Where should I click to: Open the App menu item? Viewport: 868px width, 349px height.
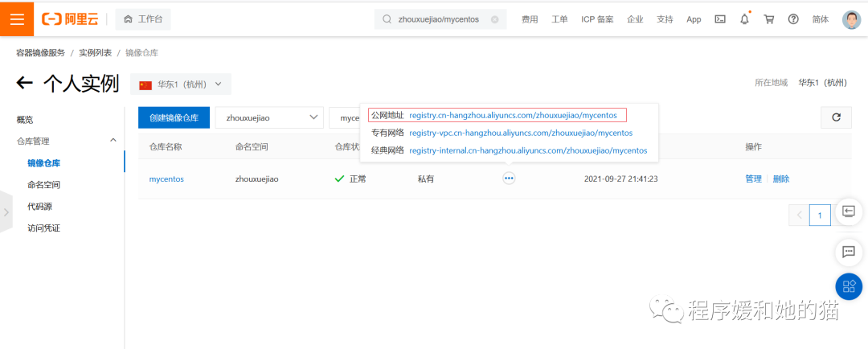coord(694,19)
